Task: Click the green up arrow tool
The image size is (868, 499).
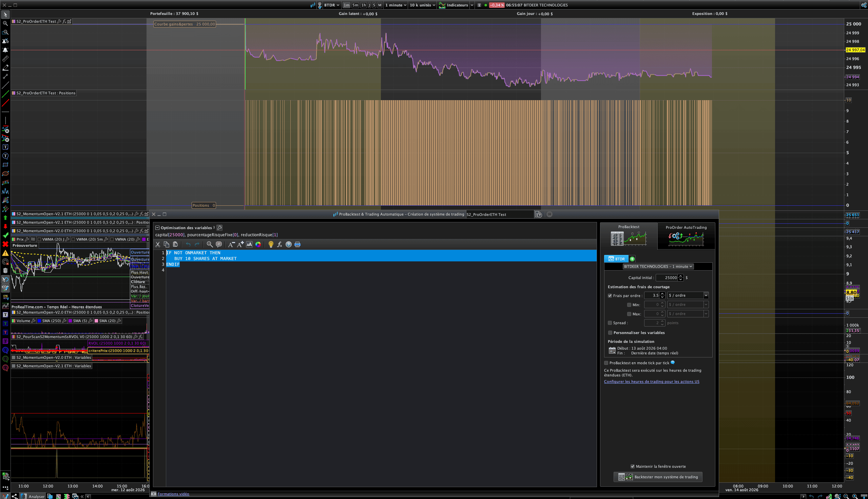Action: click(5, 218)
